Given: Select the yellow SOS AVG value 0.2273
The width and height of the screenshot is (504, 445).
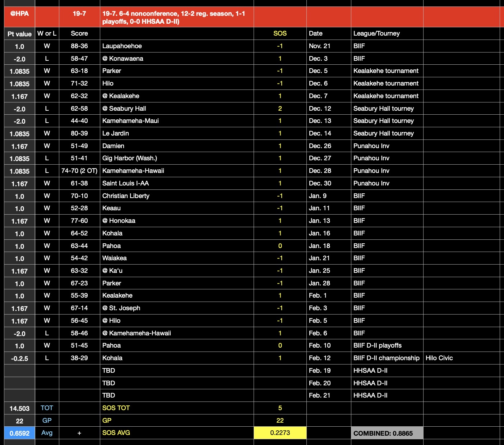Looking at the screenshot, I should [x=280, y=433].
